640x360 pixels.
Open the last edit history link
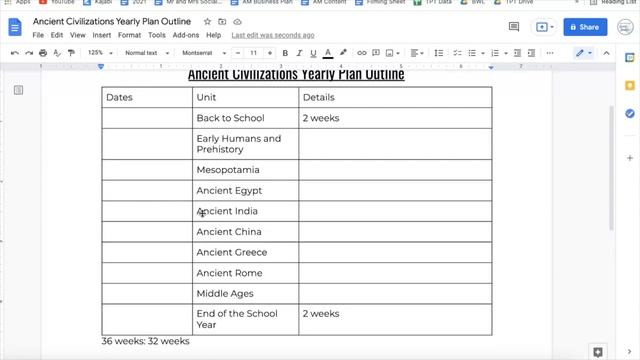273,35
